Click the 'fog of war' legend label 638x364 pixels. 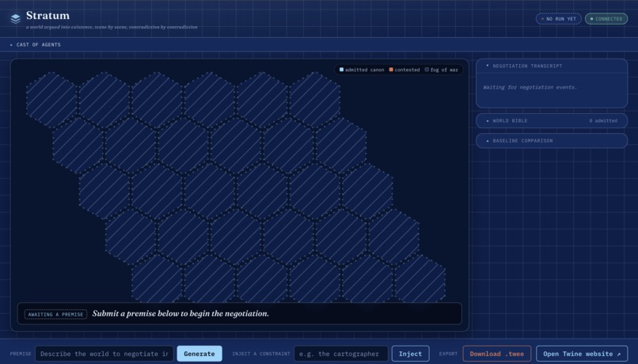[444, 70]
